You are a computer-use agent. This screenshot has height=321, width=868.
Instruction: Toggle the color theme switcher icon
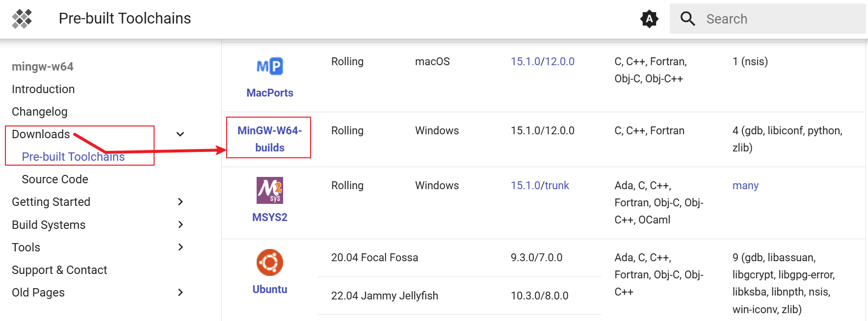pyautogui.click(x=649, y=19)
